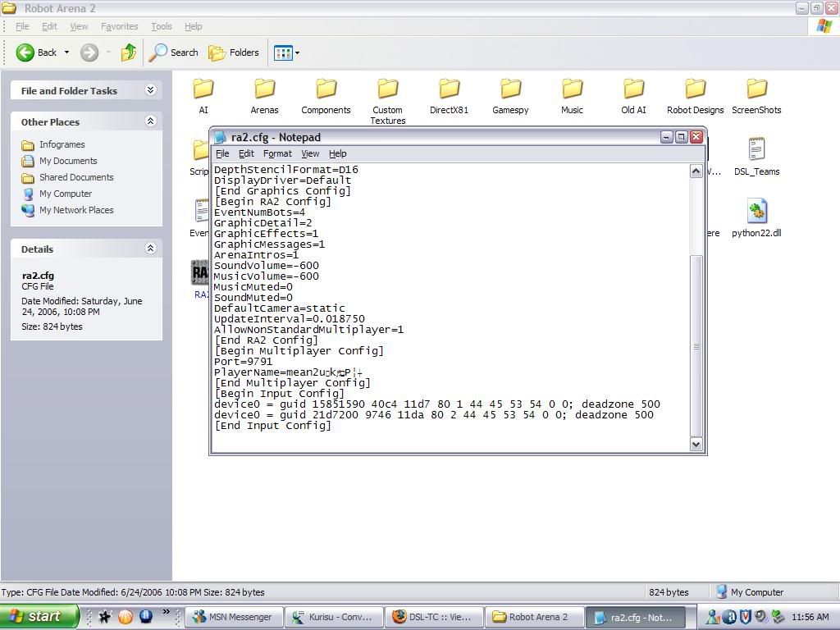Open Notepad Edit menu

[246, 153]
